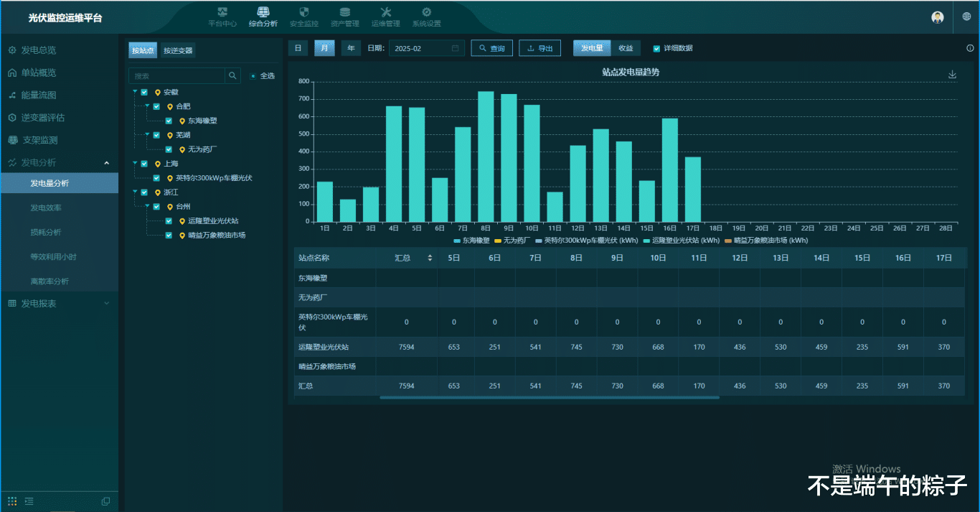Viewport: 980px width, 512px height.
Task: Open the user avatar profile
Action: point(938,17)
